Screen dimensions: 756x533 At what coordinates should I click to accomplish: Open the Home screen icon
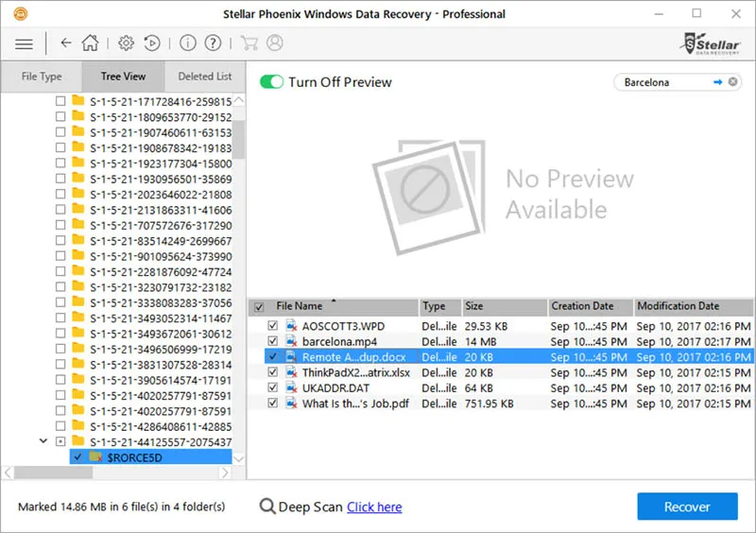(90, 43)
